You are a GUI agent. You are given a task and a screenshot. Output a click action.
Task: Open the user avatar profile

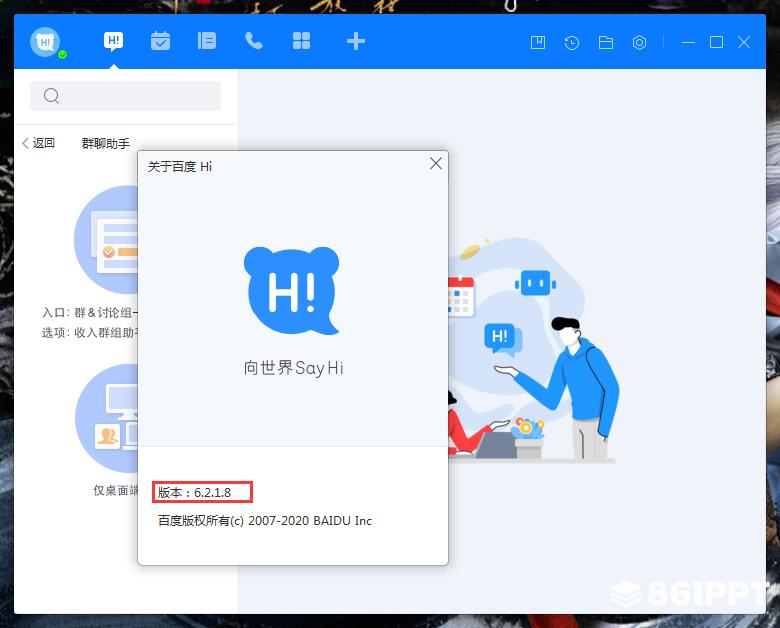tap(45, 42)
